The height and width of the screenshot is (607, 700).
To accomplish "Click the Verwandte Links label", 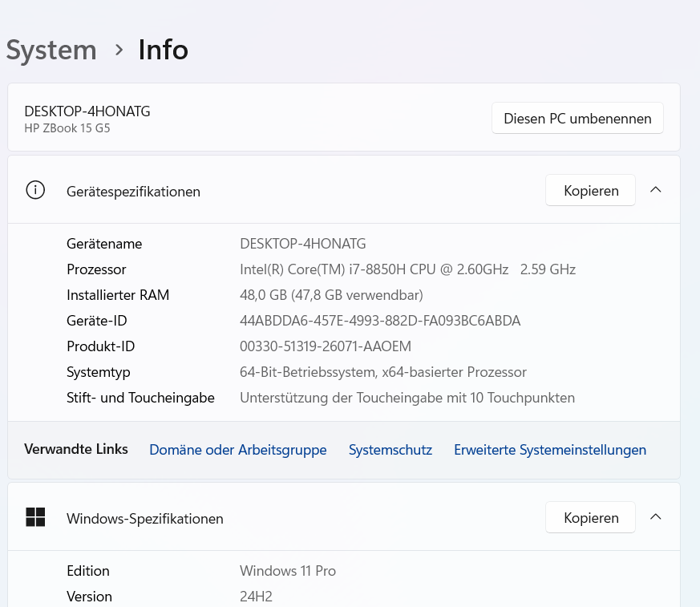I will tap(76, 449).
